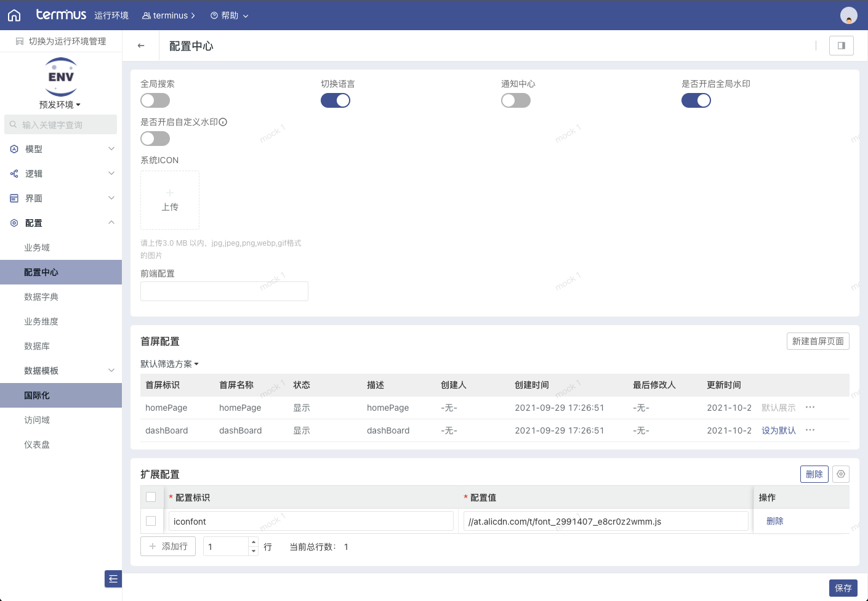Edit the iconfont 配置标识 field
Image resolution: width=868 pixels, height=601 pixels.
tap(311, 521)
